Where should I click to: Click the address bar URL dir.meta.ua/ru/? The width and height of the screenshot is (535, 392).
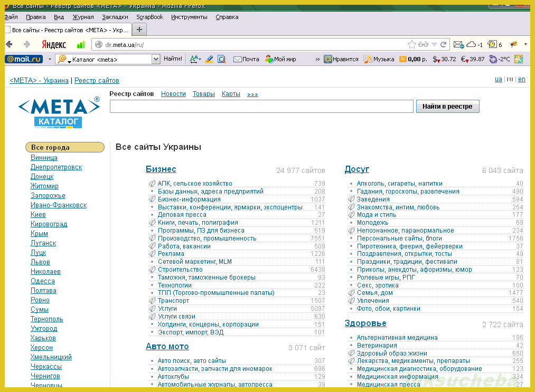click(x=125, y=45)
